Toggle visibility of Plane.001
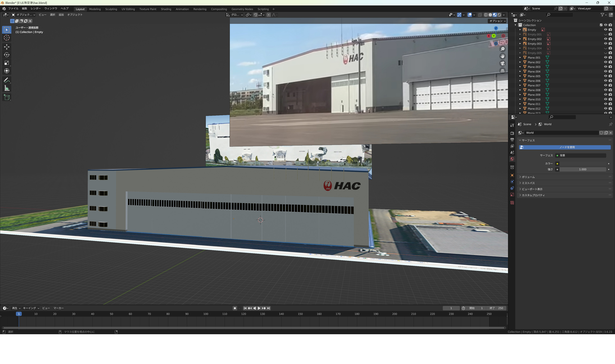 pos(605,57)
